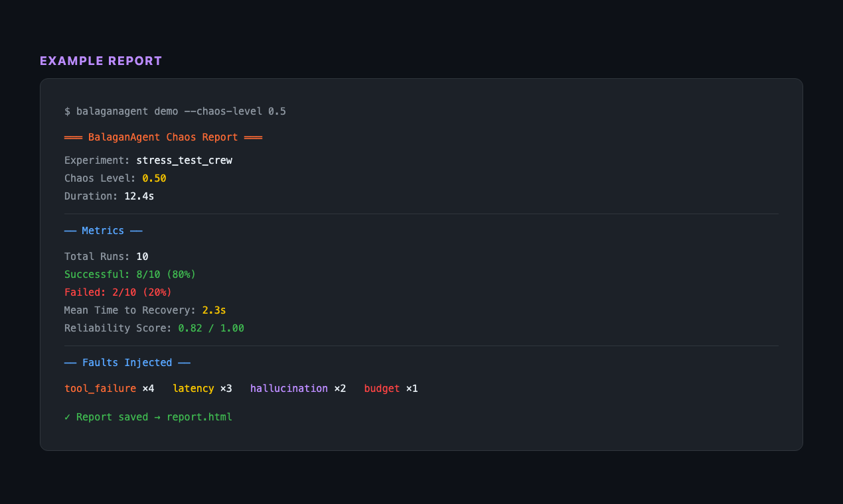Click the 12.4s duration value
Viewport: 843px width, 504px height.
click(139, 196)
